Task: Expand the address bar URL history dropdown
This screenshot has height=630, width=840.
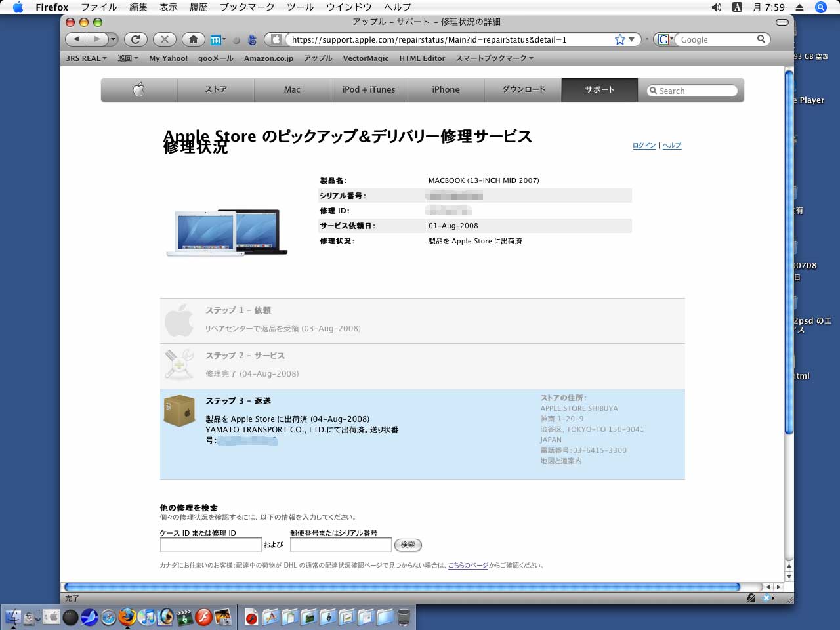Action: [631, 39]
